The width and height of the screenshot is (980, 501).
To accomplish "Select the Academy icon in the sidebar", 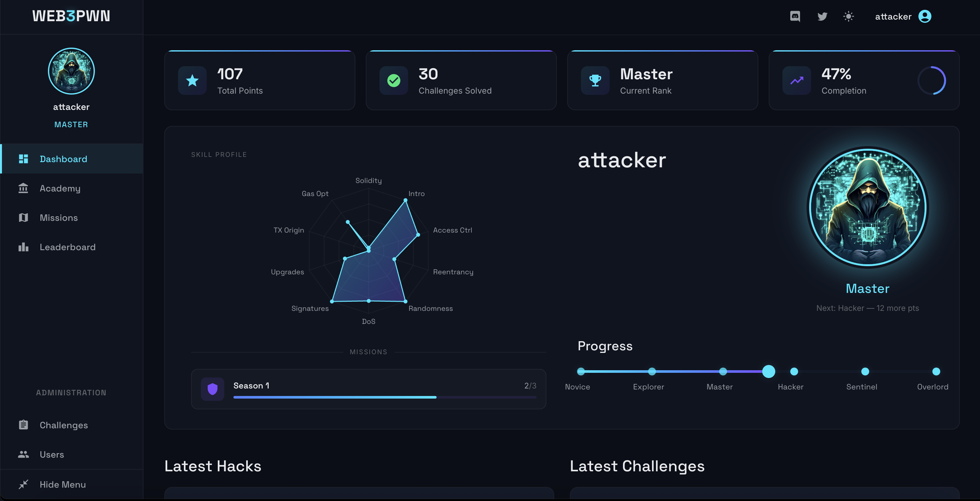I will tap(23, 188).
